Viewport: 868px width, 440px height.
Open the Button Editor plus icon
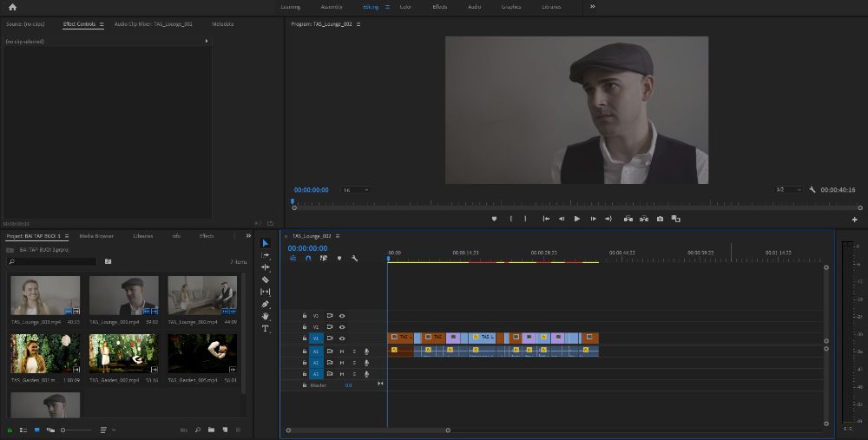pos(855,220)
